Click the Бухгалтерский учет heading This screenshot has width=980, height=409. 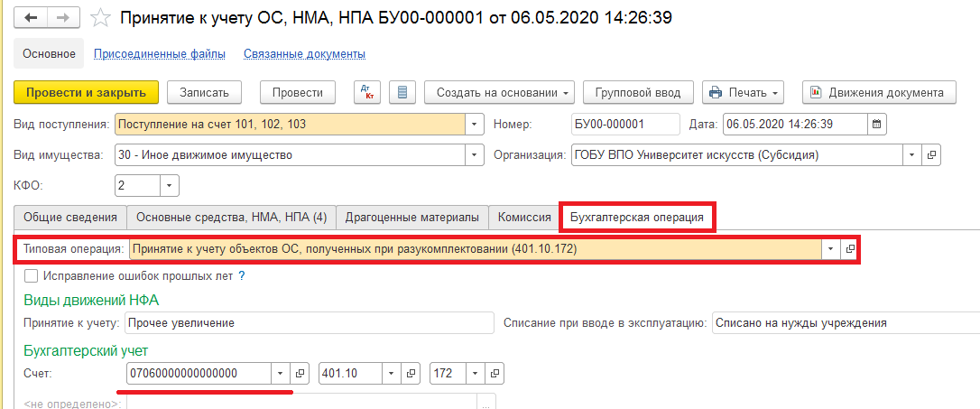click(86, 350)
